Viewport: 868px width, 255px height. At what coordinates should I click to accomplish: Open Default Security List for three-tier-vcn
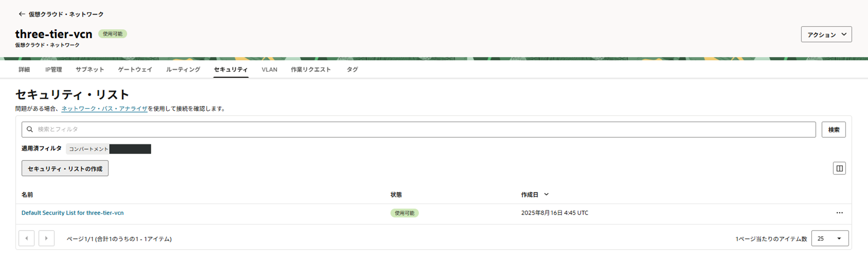click(72, 213)
